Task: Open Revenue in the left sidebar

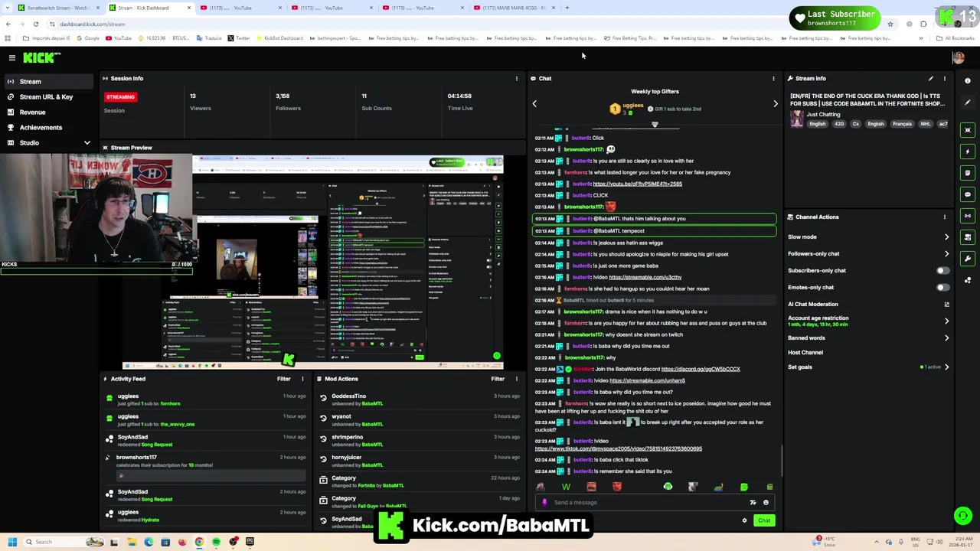Action: click(x=49, y=112)
